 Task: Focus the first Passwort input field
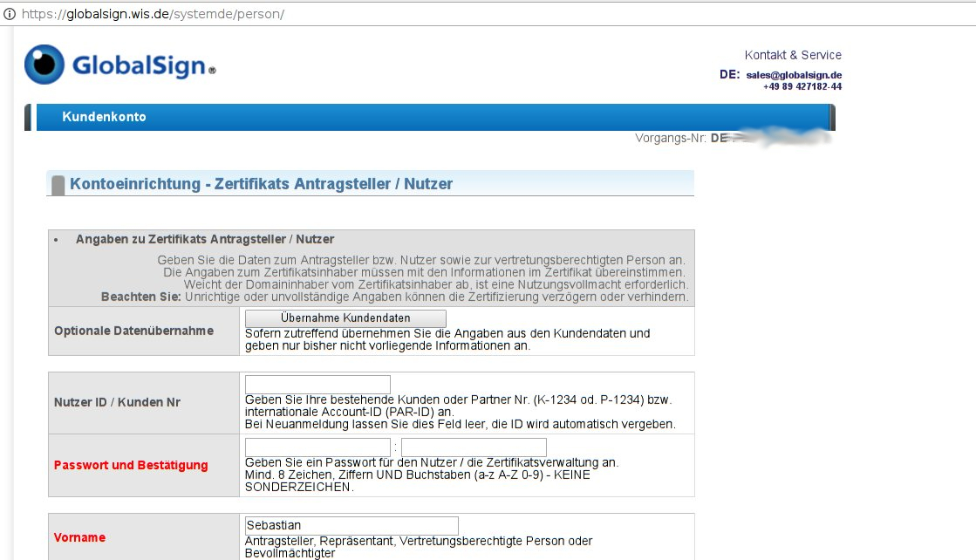tap(317, 447)
